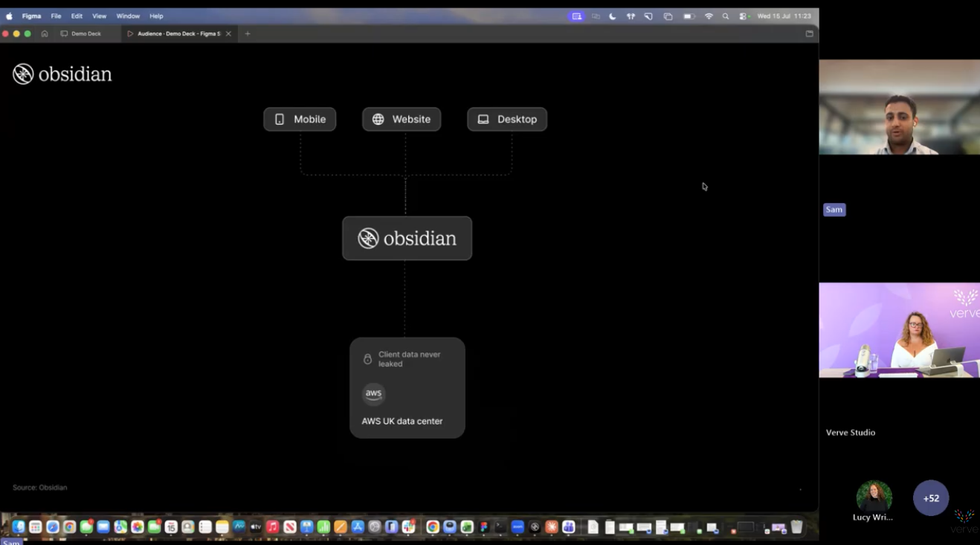
Task: Click the Website platform box
Action: 402,119
